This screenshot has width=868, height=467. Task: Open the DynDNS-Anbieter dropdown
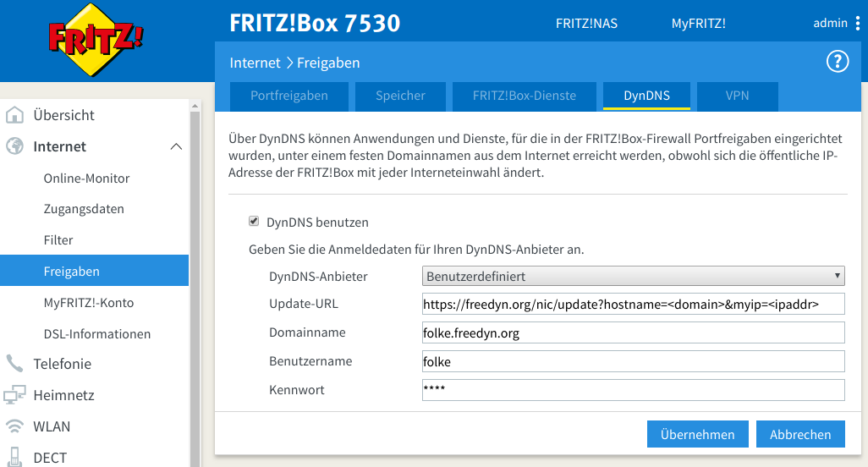[633, 276]
